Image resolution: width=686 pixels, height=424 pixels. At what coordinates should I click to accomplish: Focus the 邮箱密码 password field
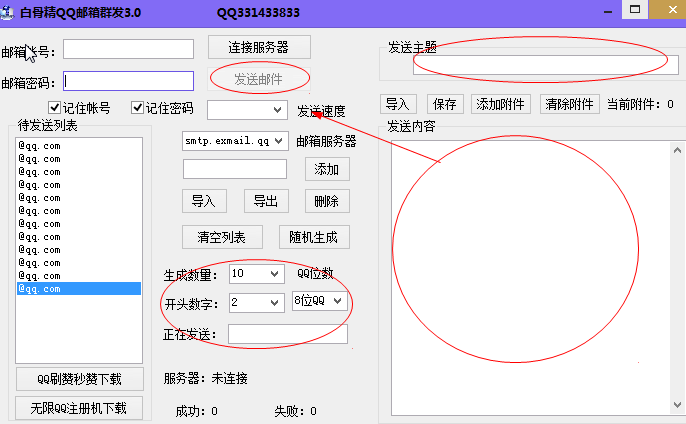128,81
